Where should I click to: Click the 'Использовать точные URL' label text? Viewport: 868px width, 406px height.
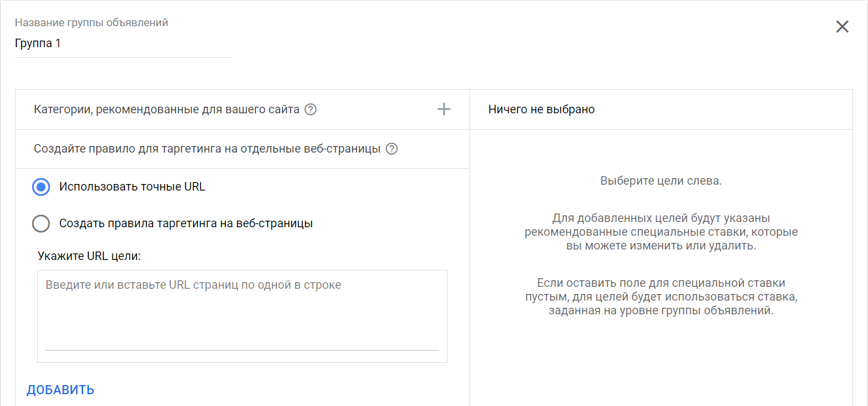click(x=132, y=187)
